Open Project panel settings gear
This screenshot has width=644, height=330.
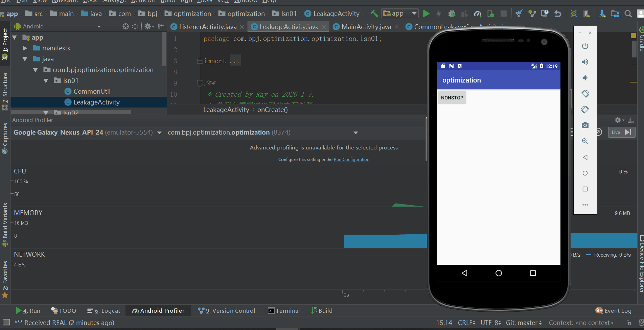click(x=149, y=26)
